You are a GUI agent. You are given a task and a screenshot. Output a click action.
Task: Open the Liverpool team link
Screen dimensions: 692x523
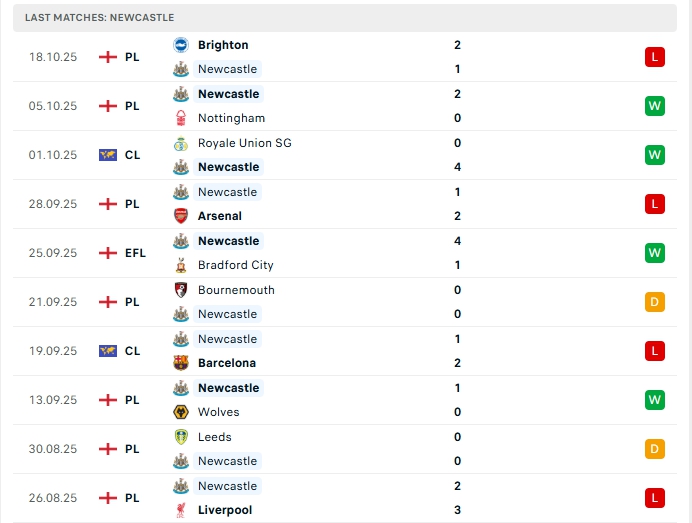225,510
